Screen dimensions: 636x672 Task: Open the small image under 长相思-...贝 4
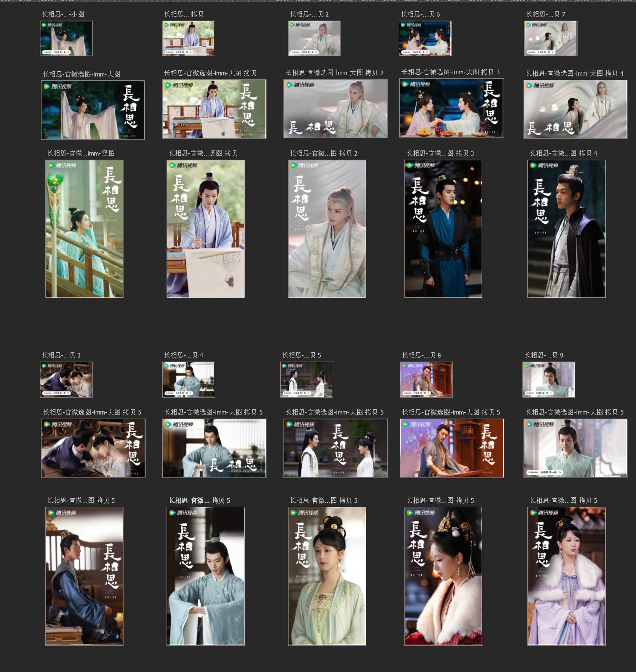click(x=189, y=380)
